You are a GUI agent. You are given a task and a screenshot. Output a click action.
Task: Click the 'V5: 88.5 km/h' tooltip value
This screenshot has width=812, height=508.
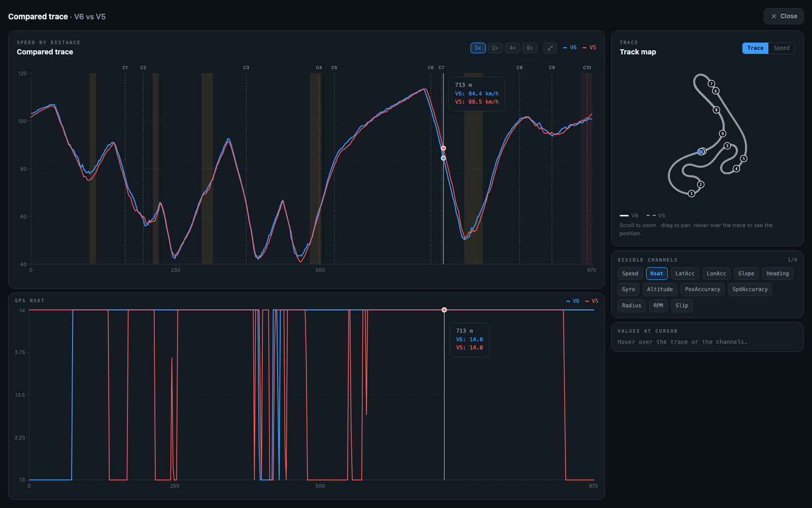click(x=477, y=102)
